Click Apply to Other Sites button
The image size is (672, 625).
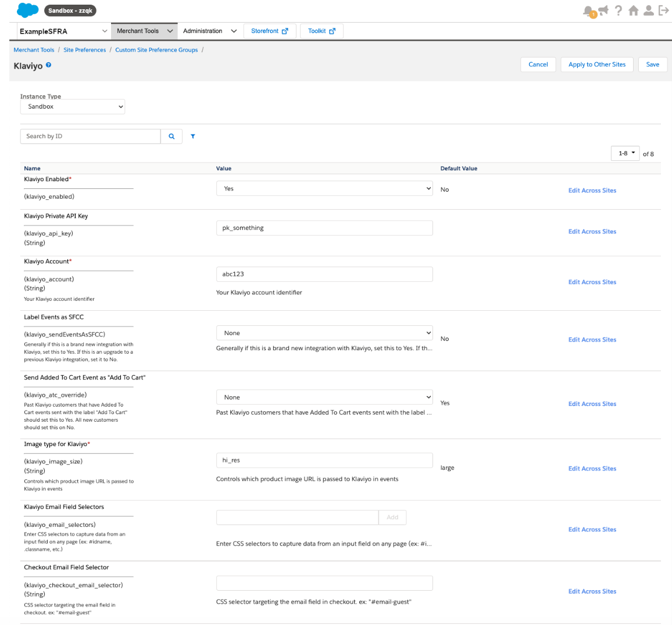click(x=596, y=64)
